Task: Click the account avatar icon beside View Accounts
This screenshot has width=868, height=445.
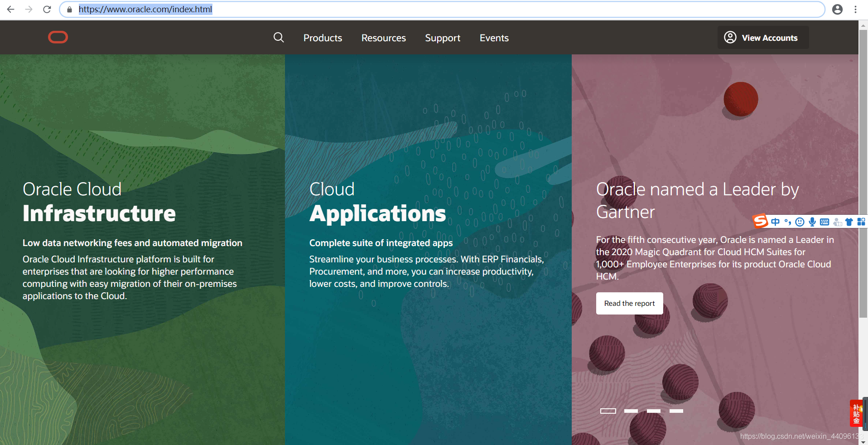Action: click(730, 37)
